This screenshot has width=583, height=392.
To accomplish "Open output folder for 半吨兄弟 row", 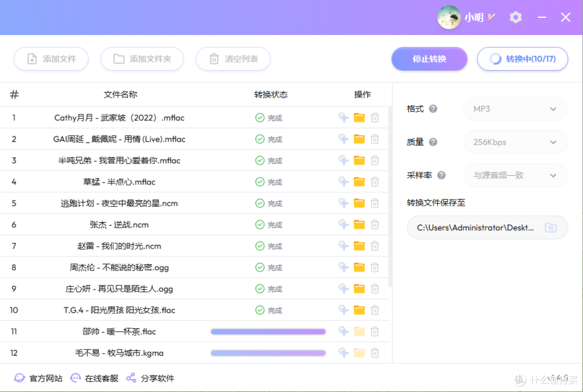I will point(359,161).
